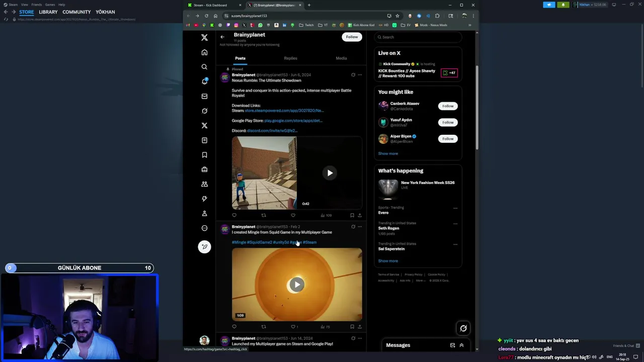The height and width of the screenshot is (362, 644).
Task: Share the pinned Nexus Rumble post
Action: click(x=359, y=215)
